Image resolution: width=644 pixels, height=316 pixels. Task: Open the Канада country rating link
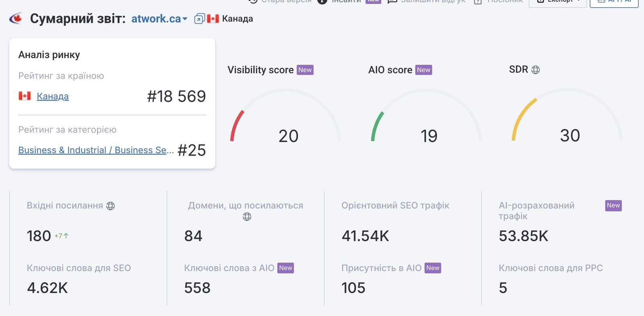[53, 96]
